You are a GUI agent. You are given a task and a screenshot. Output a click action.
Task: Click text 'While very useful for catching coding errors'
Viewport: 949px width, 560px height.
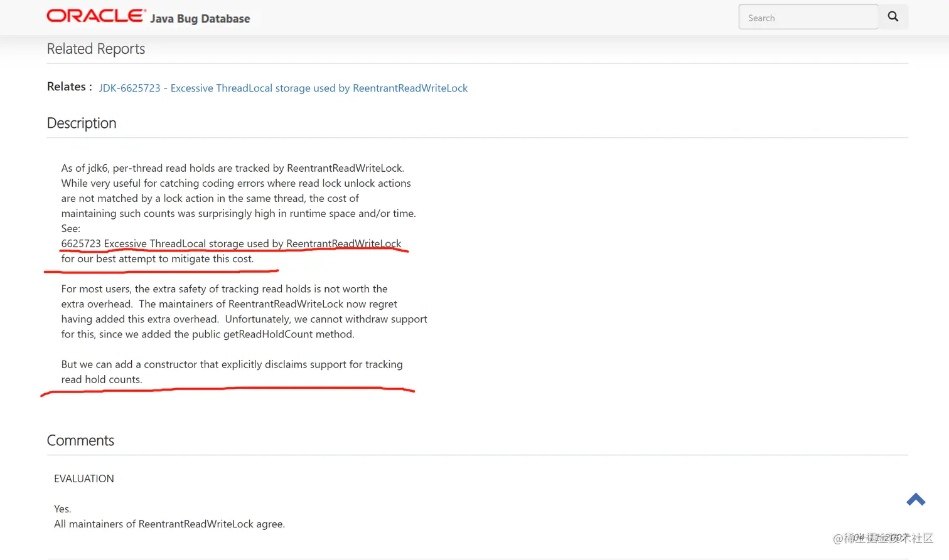pos(163,183)
